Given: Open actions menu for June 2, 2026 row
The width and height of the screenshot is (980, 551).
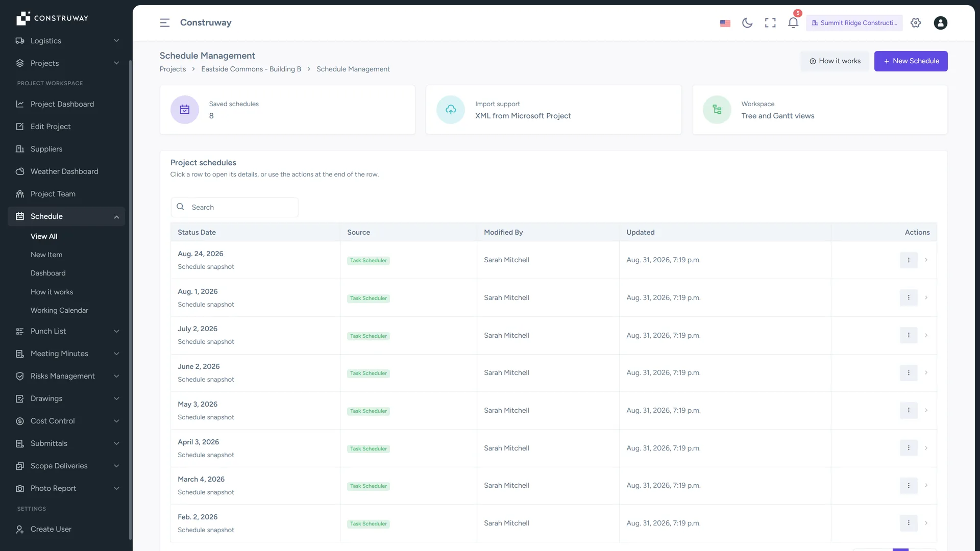Looking at the screenshot, I should coord(909,373).
